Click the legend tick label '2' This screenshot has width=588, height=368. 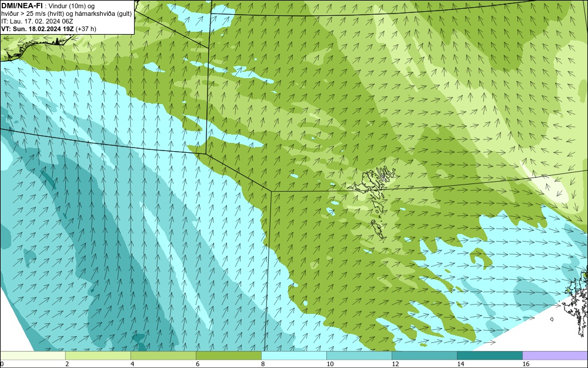tap(67, 364)
